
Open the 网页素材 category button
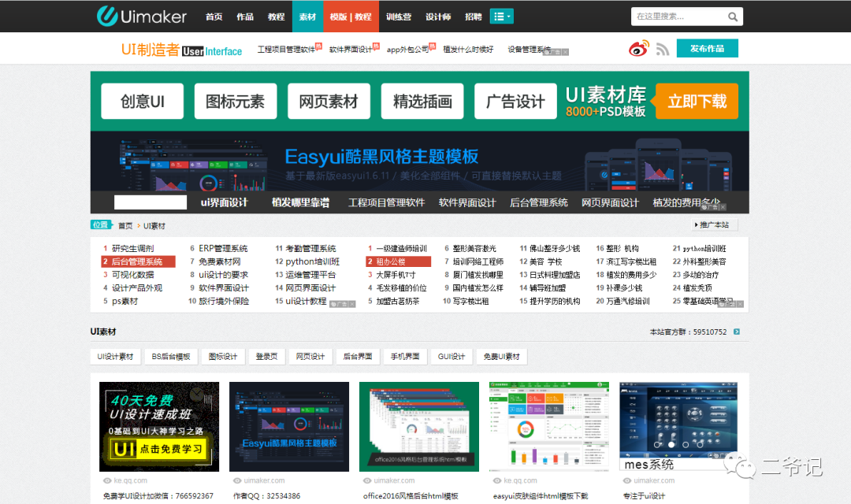coord(329,102)
